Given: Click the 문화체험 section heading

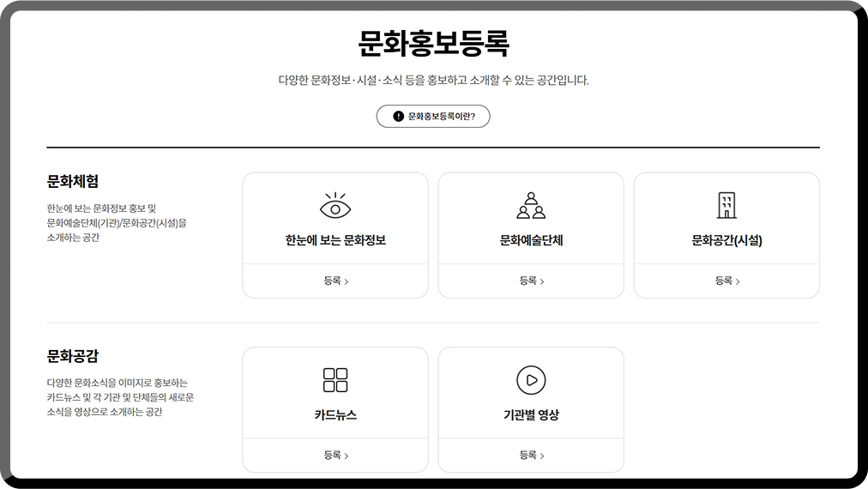Looking at the screenshot, I should (x=73, y=181).
